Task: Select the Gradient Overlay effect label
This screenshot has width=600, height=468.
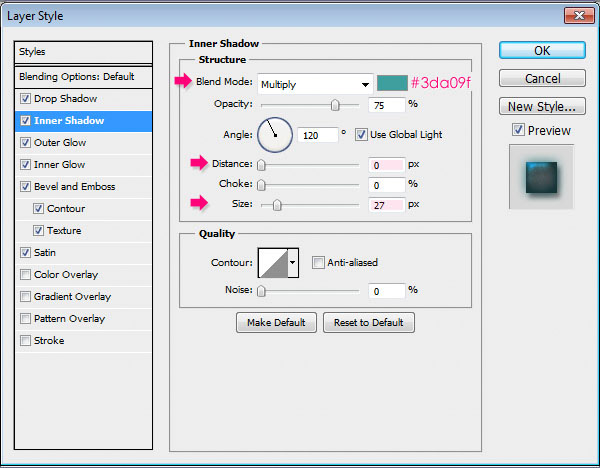Action: (x=72, y=297)
